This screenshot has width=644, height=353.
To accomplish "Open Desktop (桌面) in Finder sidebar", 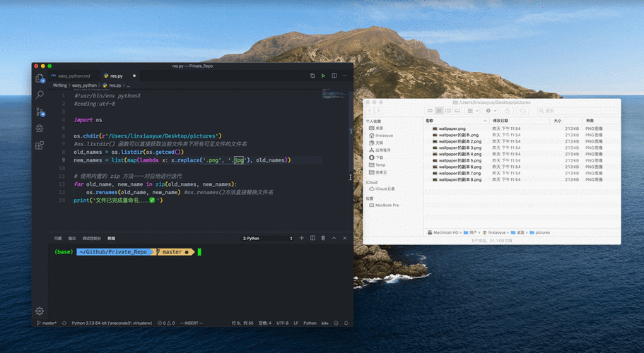I will tap(376, 128).
